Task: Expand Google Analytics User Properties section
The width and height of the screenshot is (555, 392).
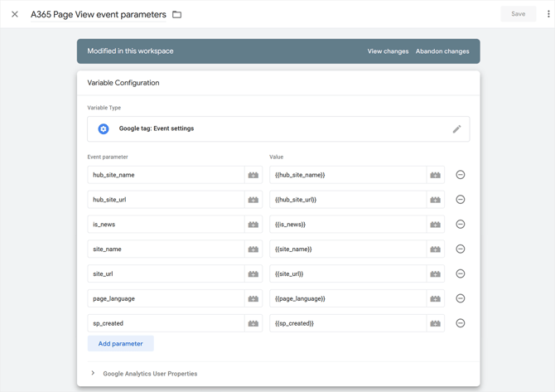Action: pos(93,373)
